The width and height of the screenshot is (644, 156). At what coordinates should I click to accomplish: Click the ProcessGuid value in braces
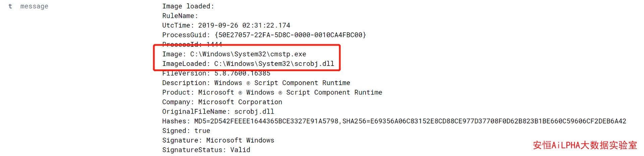point(290,35)
